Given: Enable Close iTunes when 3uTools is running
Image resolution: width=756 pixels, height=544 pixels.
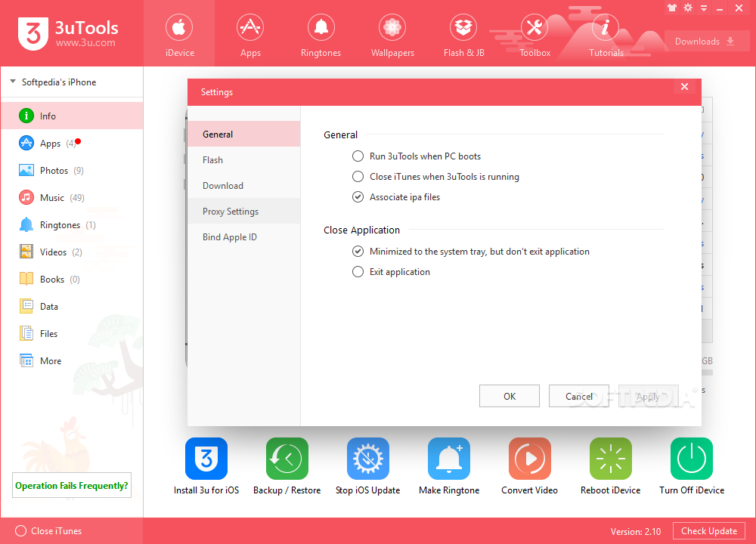Looking at the screenshot, I should [x=358, y=176].
